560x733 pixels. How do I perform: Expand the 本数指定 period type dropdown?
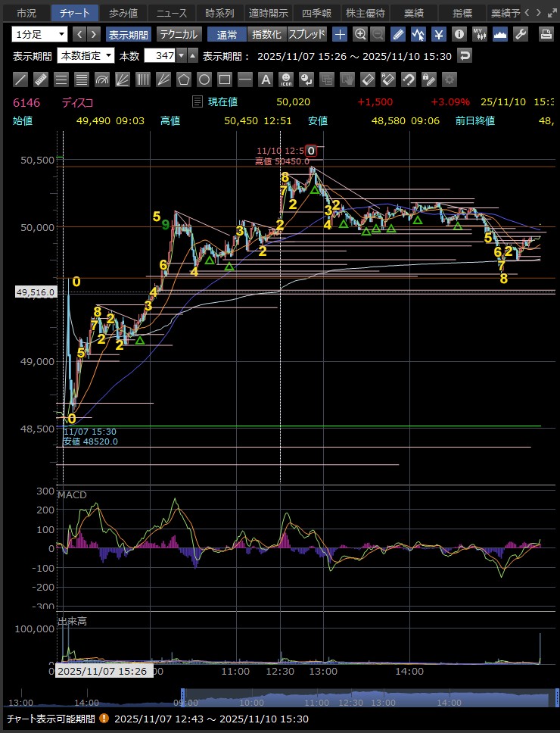pyautogui.click(x=86, y=56)
